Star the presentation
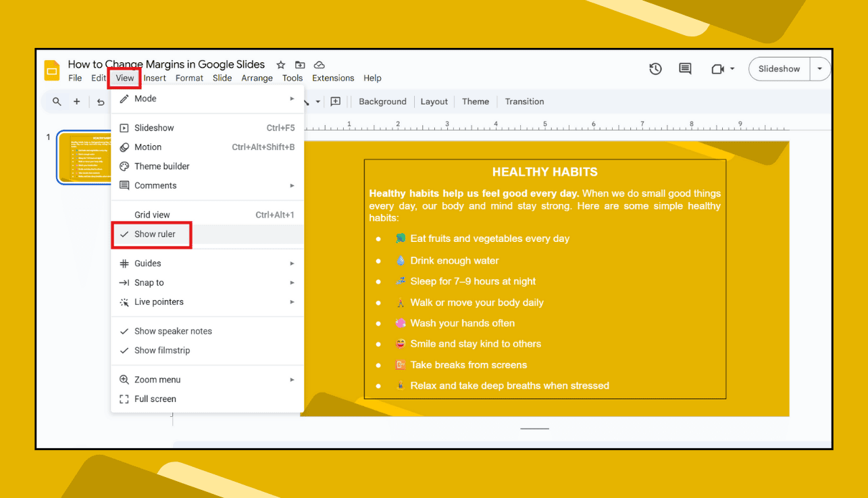The height and width of the screenshot is (498, 868). 280,65
